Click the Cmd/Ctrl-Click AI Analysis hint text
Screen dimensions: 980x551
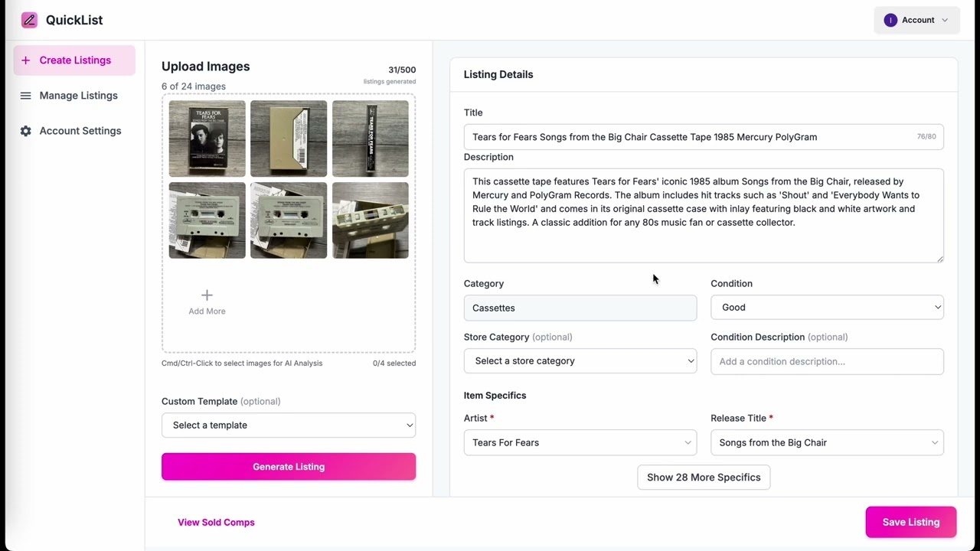[x=242, y=364]
